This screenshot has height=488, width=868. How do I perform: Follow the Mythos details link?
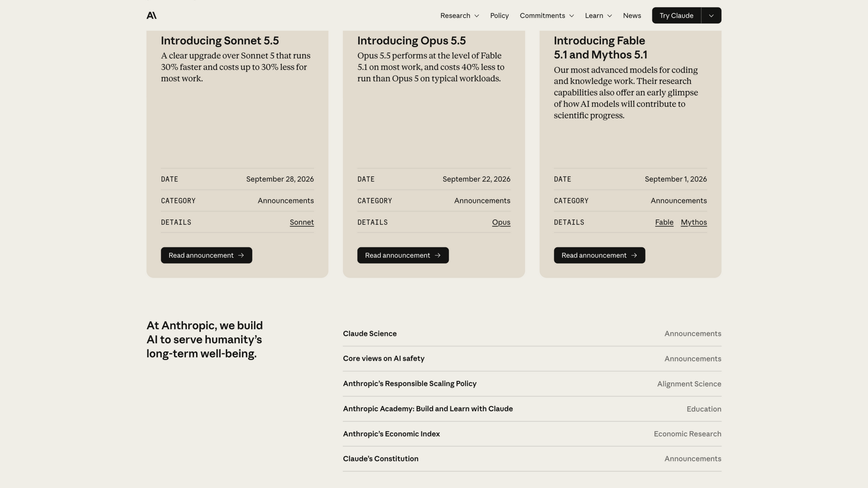(693, 222)
